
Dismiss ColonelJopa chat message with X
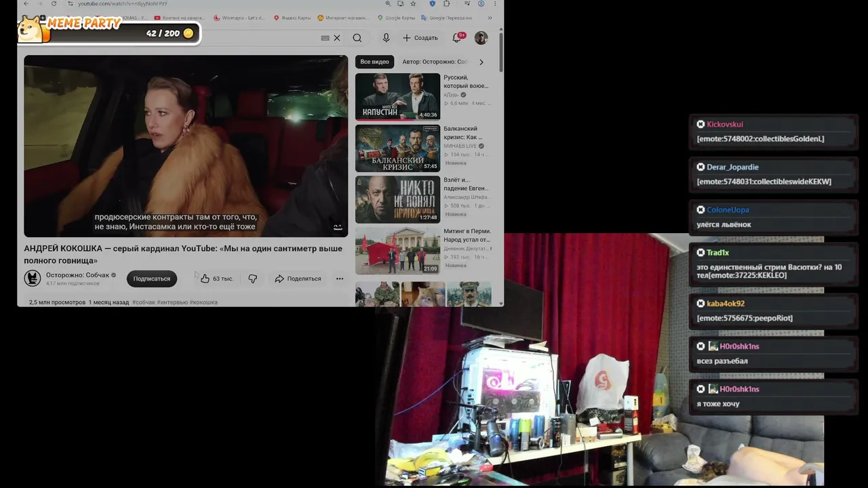(x=701, y=209)
